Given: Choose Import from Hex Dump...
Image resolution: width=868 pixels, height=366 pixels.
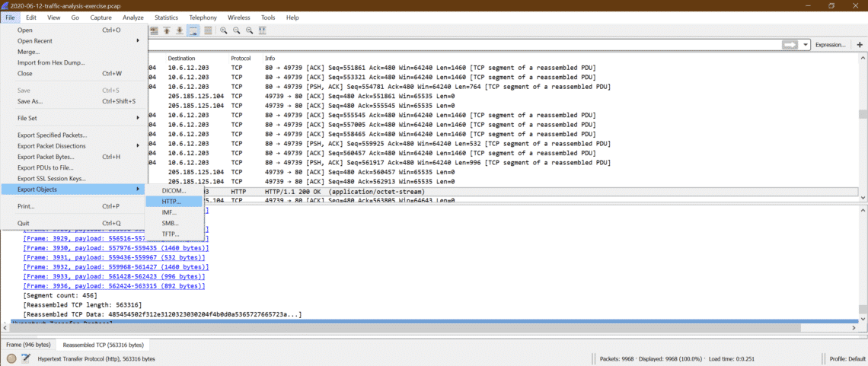Looking at the screenshot, I should (74, 62).
